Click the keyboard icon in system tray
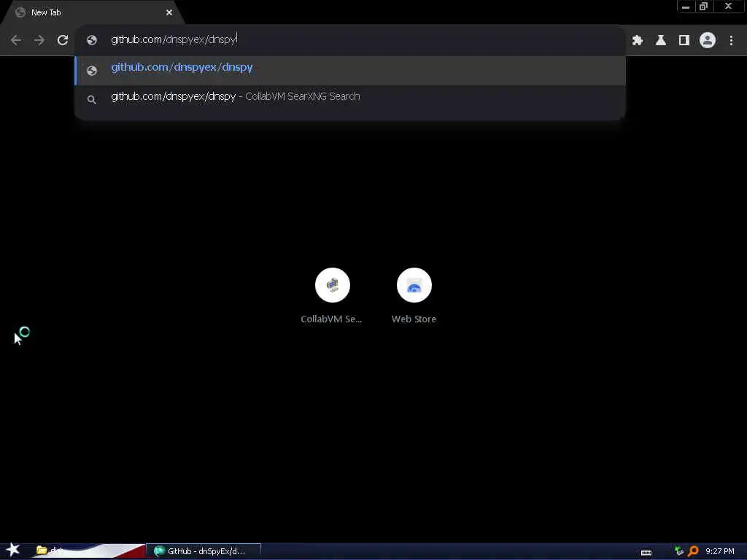The height and width of the screenshot is (560, 747). [646, 553]
